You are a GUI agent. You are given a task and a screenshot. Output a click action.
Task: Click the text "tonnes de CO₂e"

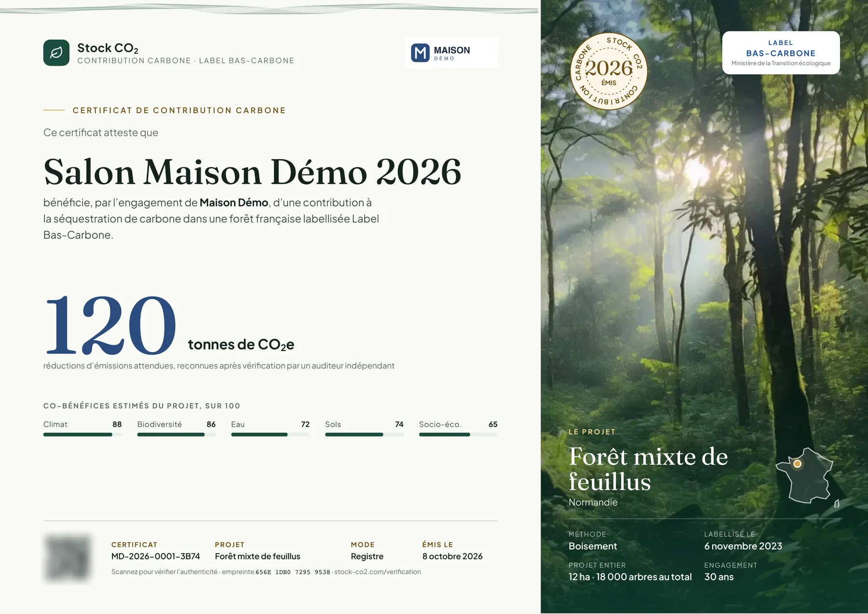click(241, 344)
